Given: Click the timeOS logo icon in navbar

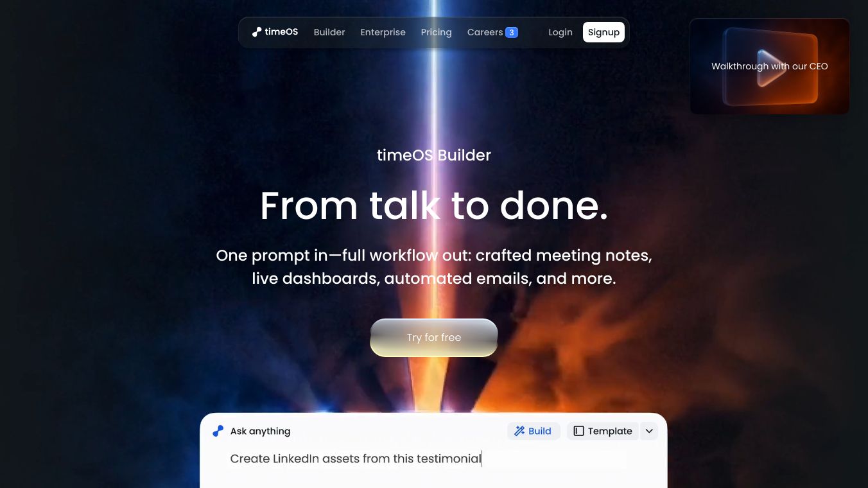Looking at the screenshot, I should (x=257, y=32).
